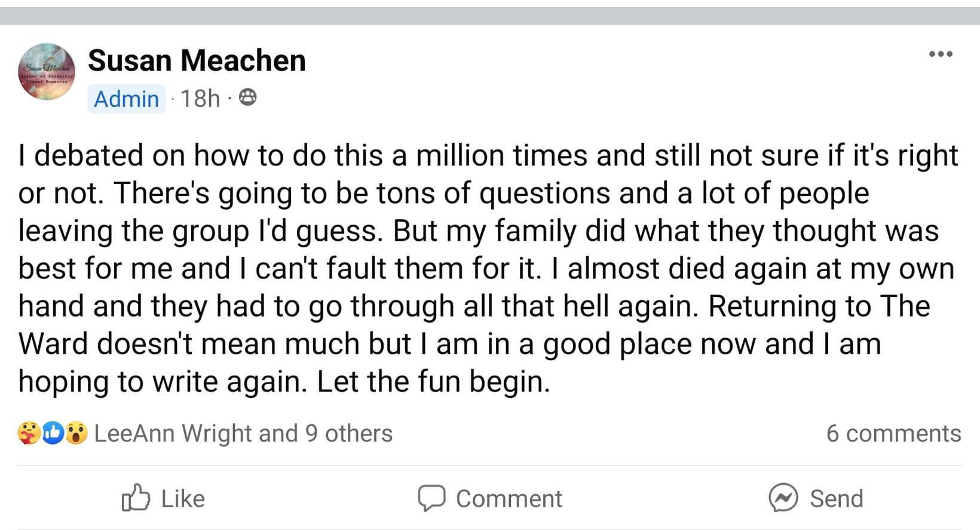Click the blue like reaction emoji
The width and height of the screenshot is (980, 530).
tap(53, 433)
